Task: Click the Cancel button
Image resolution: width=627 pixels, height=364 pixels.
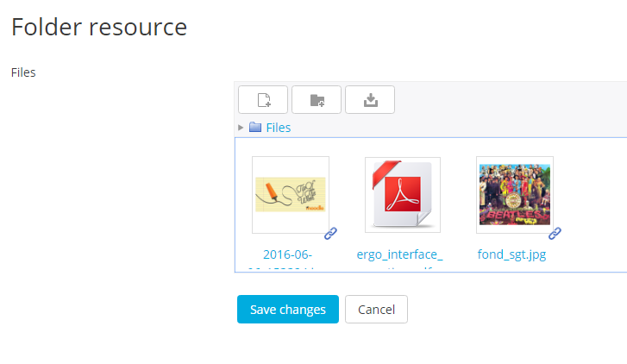Action: (x=376, y=309)
